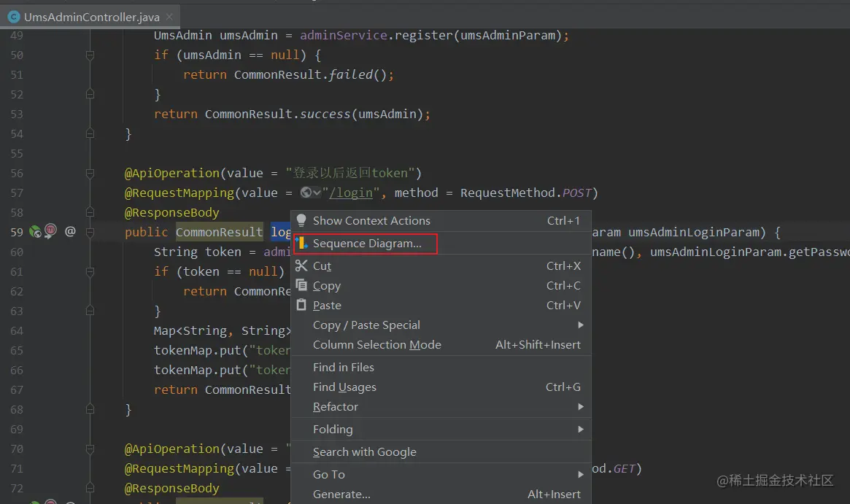Click the @ResponseBody annotation on line 72
Screen dimensions: 850x504
[x=172, y=488]
